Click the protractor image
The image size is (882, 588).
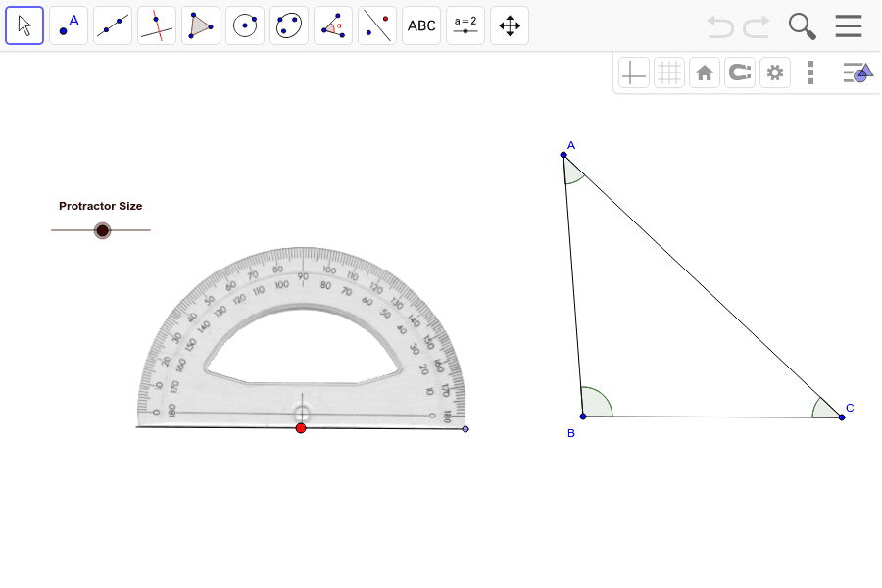pos(302,337)
